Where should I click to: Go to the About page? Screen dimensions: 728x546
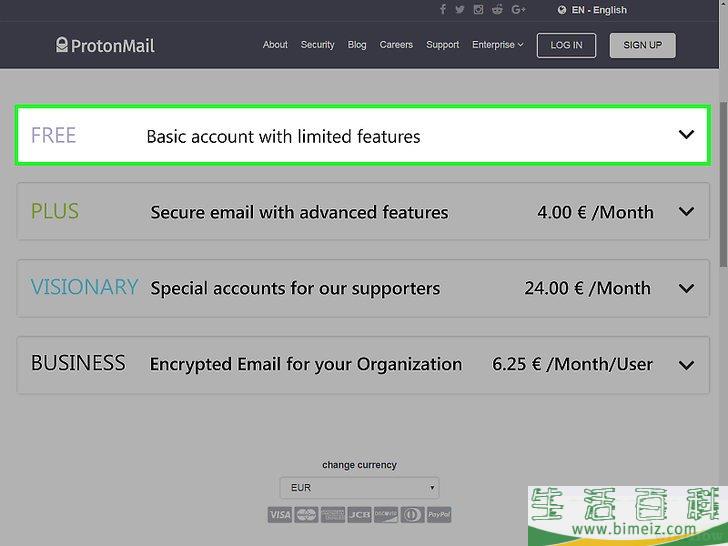click(x=275, y=45)
